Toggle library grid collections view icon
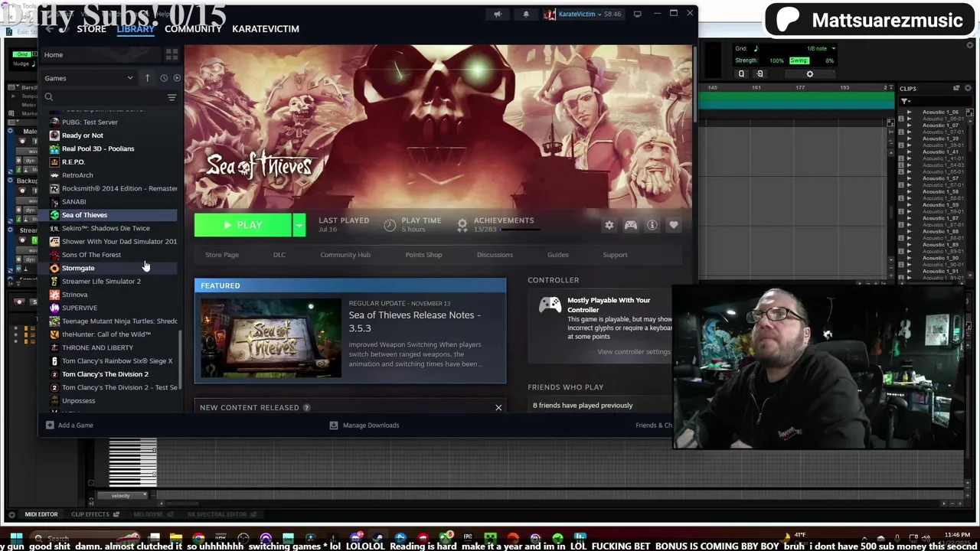Screen dimensions: 980x551 [x=171, y=54]
